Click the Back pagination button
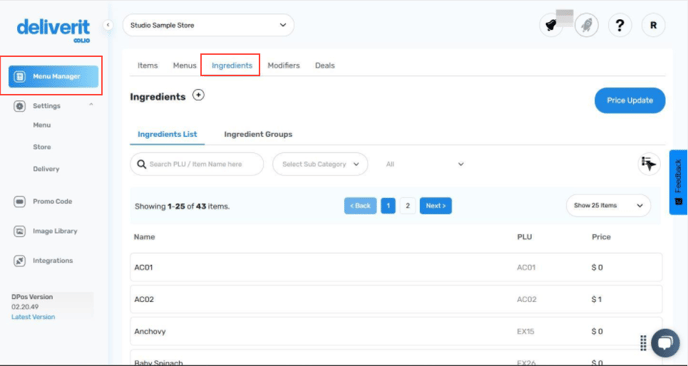 tap(360, 205)
